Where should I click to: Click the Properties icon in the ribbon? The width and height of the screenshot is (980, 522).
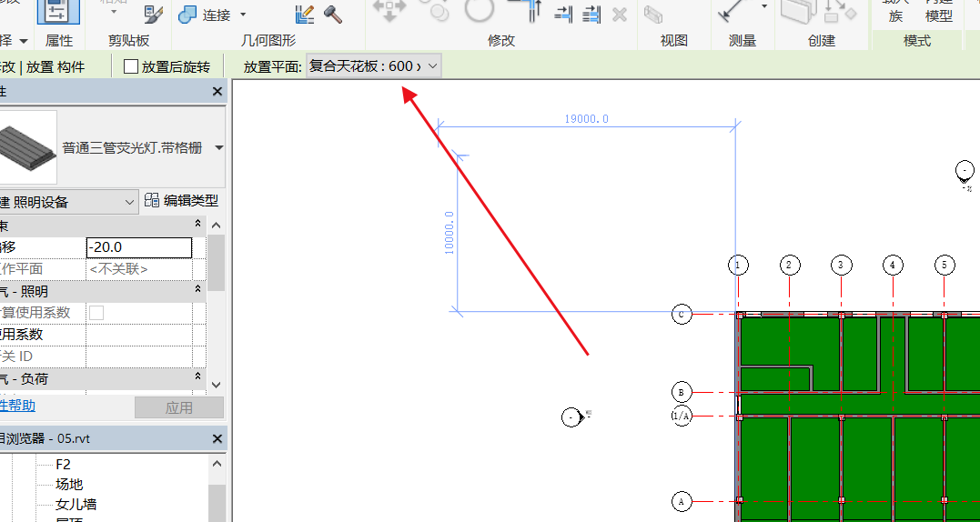[57, 13]
